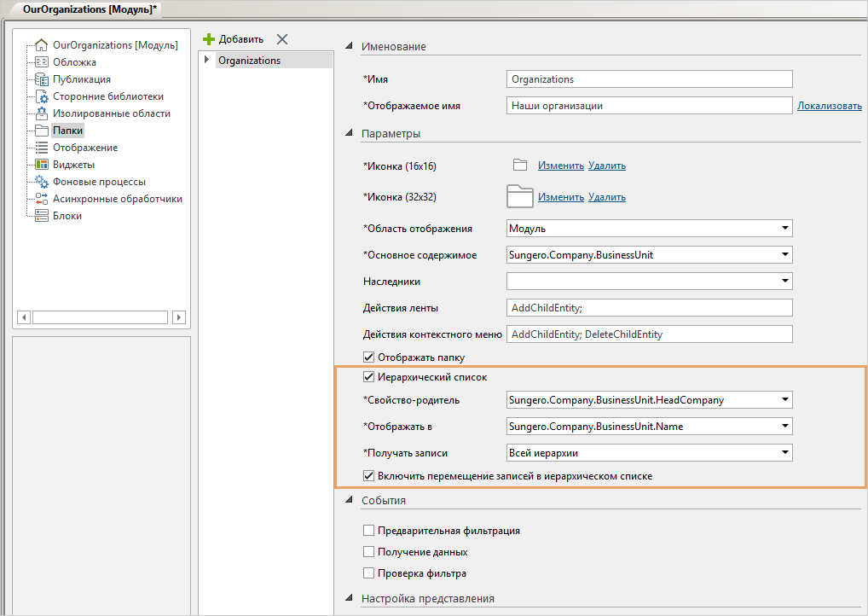The width and height of the screenshot is (868, 616).
Task: Toggle the Иерархический список checkbox
Action: pyautogui.click(x=368, y=377)
